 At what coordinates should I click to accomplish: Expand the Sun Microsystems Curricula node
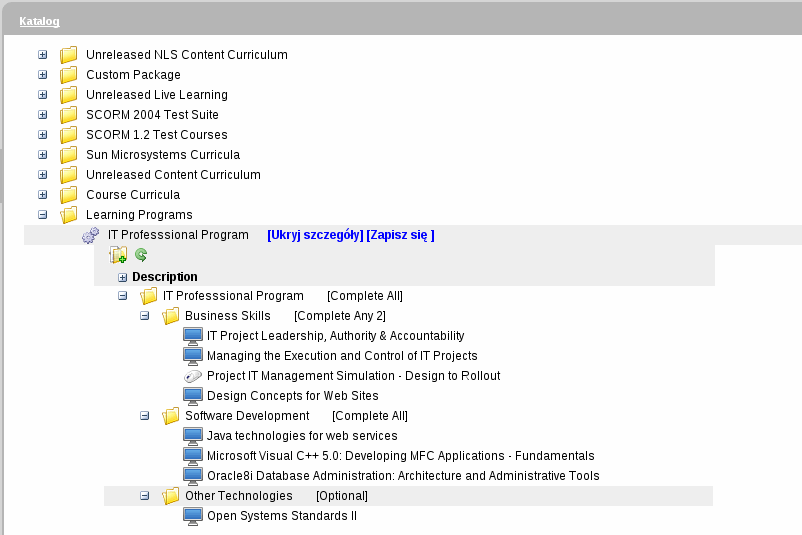point(42,155)
